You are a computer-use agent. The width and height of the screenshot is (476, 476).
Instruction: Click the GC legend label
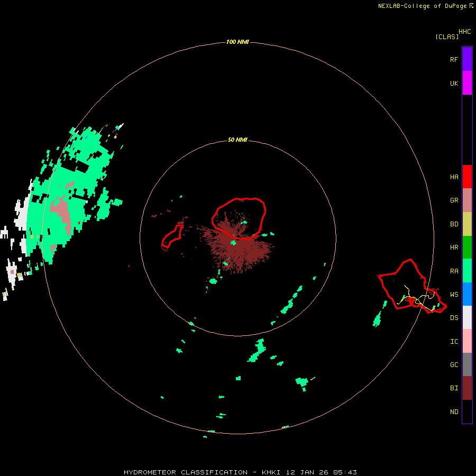[454, 365]
